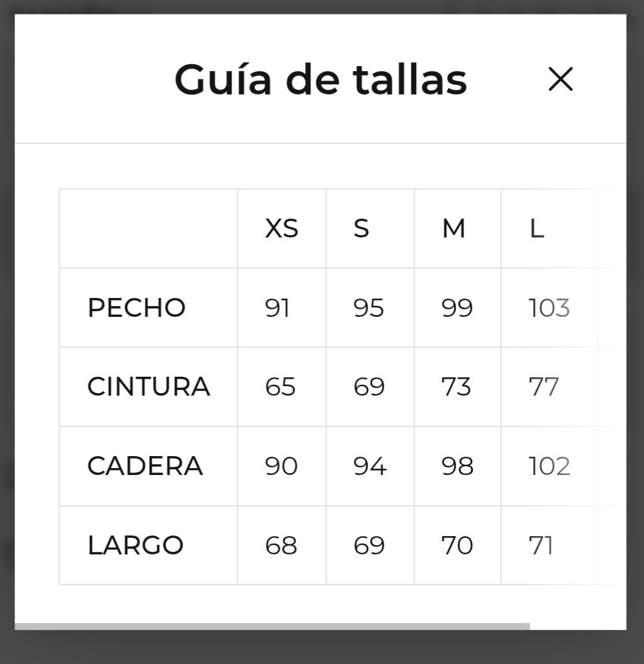Select the M size column header

453,229
